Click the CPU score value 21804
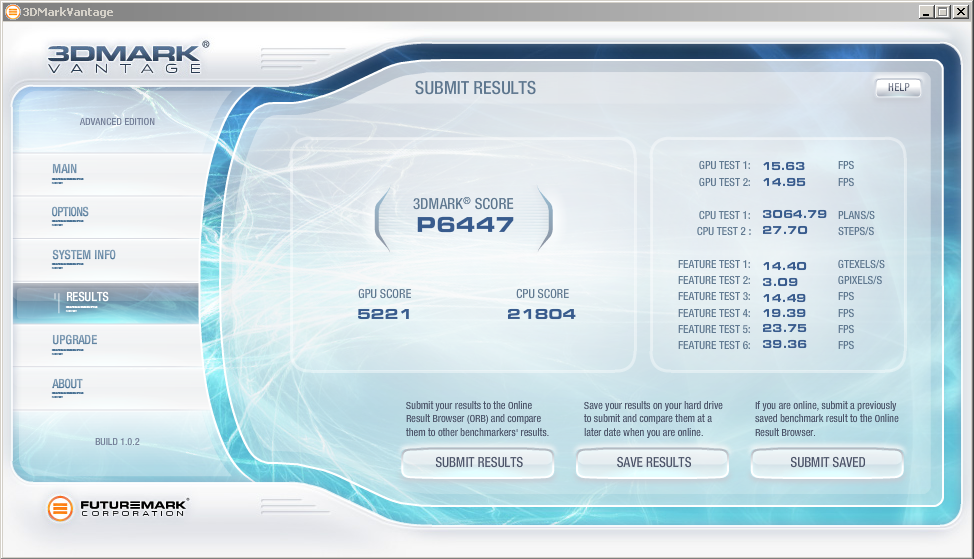The height and width of the screenshot is (559, 974). coord(541,314)
